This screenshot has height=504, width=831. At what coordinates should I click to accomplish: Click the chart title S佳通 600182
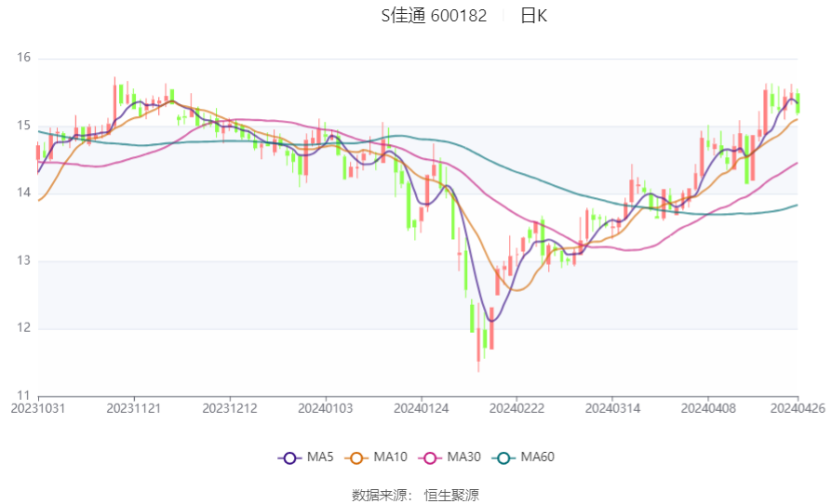(434, 16)
